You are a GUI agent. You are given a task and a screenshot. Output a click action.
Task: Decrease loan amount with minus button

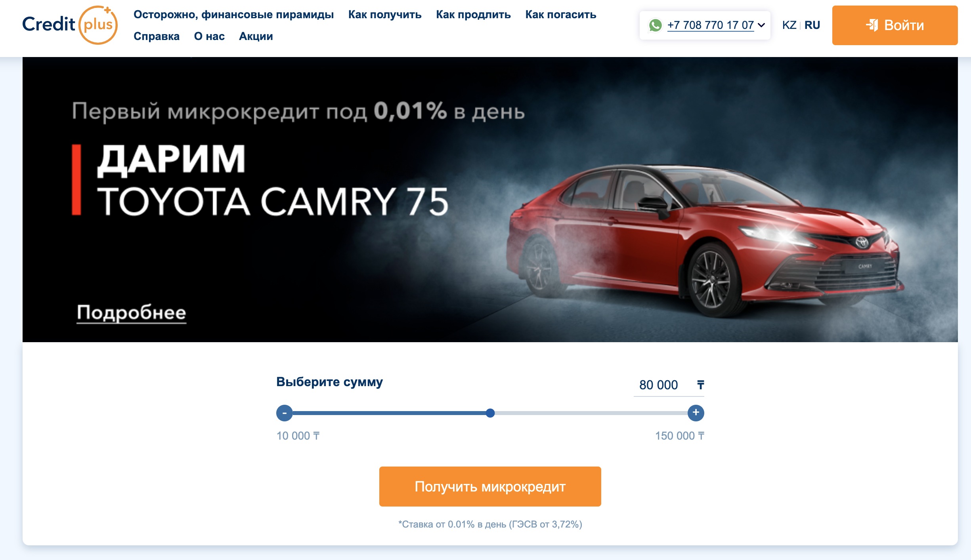(285, 413)
